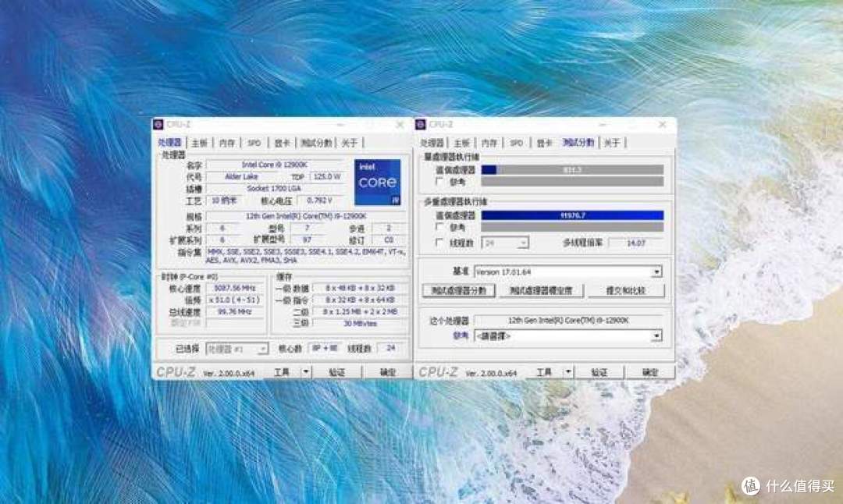843x504 pixels.
Task: Tick the 线程数 checkbox
Action: (439, 243)
